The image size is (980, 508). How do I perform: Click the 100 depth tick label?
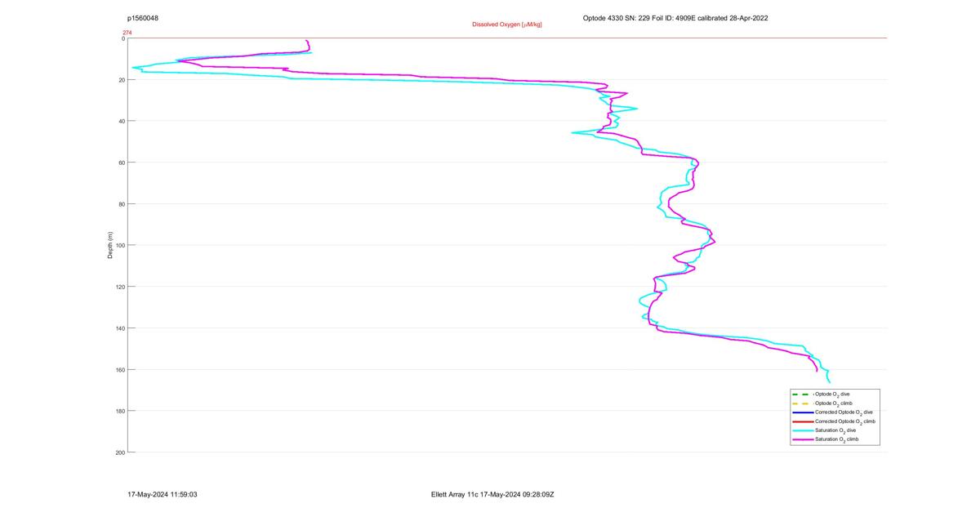click(120, 245)
